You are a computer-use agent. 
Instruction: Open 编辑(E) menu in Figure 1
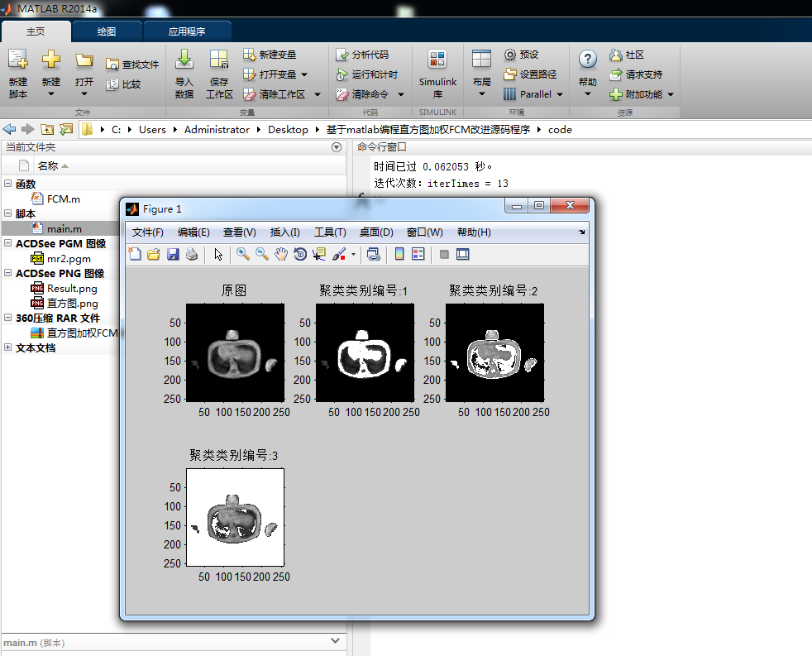[193, 232]
